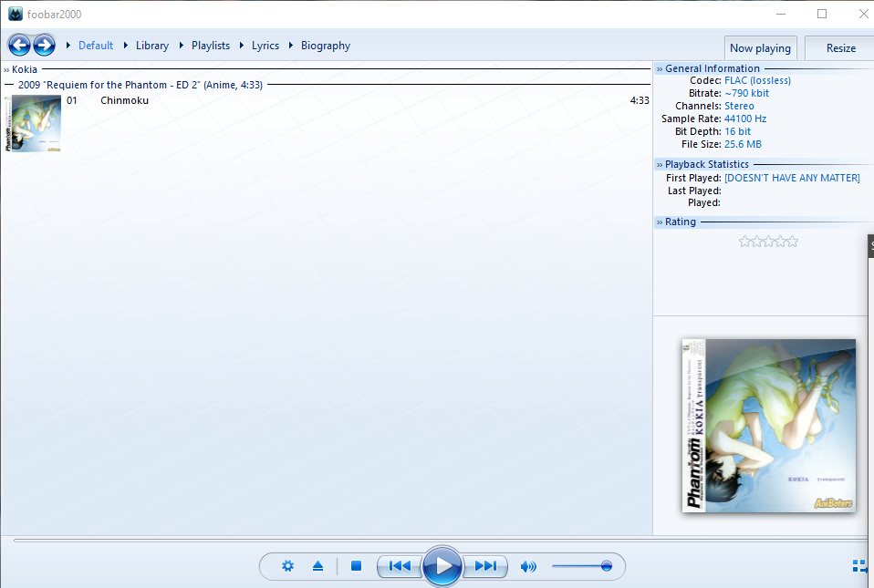Click track number 01
Screen dimensions: 874x588
72,101
